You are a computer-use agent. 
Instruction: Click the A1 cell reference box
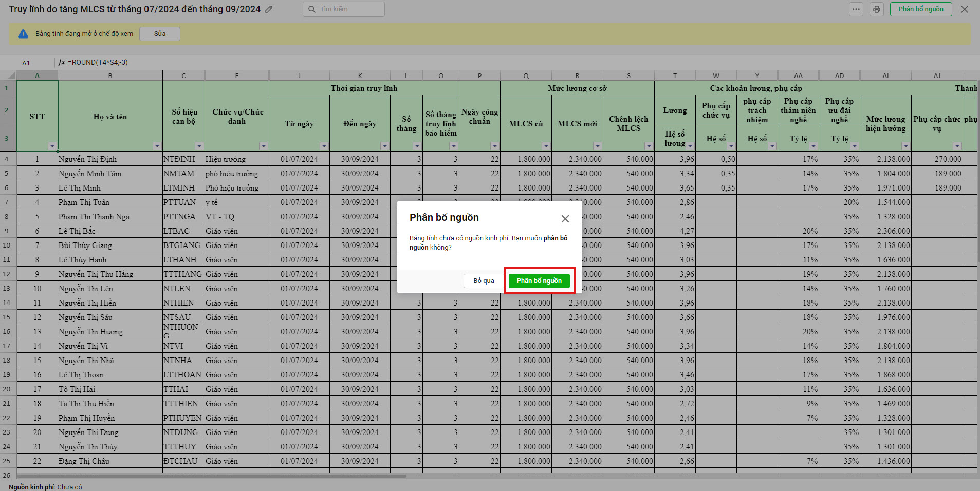(26, 63)
